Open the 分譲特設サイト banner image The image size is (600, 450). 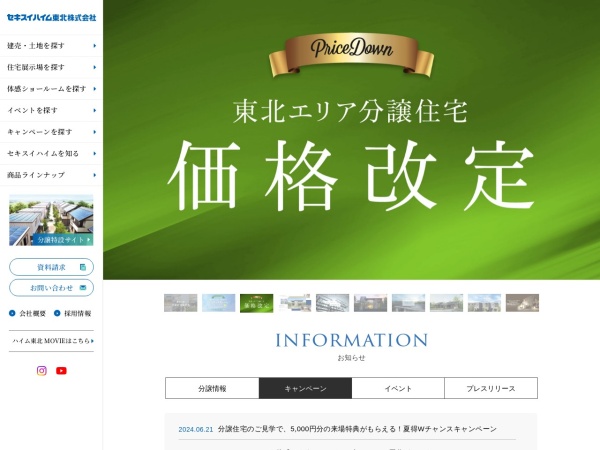(x=51, y=220)
